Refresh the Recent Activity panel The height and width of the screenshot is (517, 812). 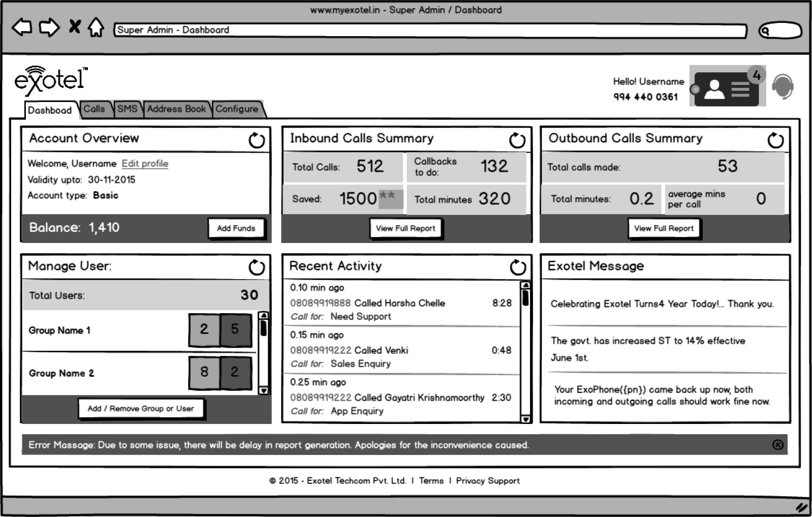pos(518,267)
